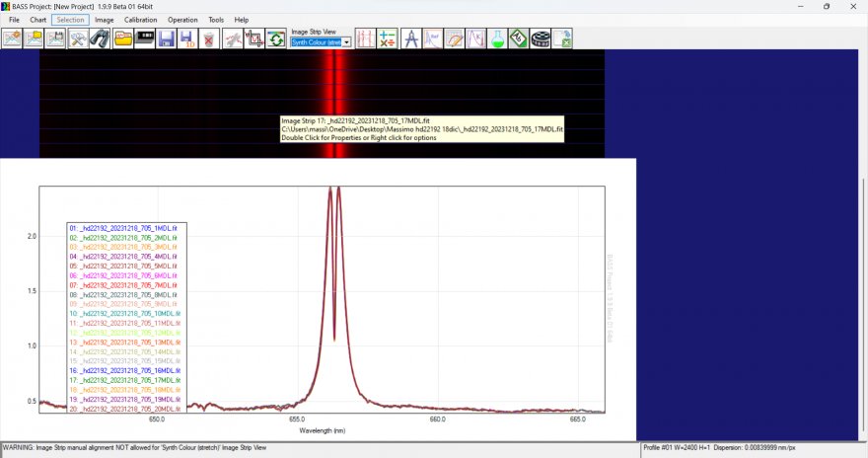Screen dimensions: 868x458
Task: Open the plus-minus arithmetic operations tool
Action: point(388,38)
